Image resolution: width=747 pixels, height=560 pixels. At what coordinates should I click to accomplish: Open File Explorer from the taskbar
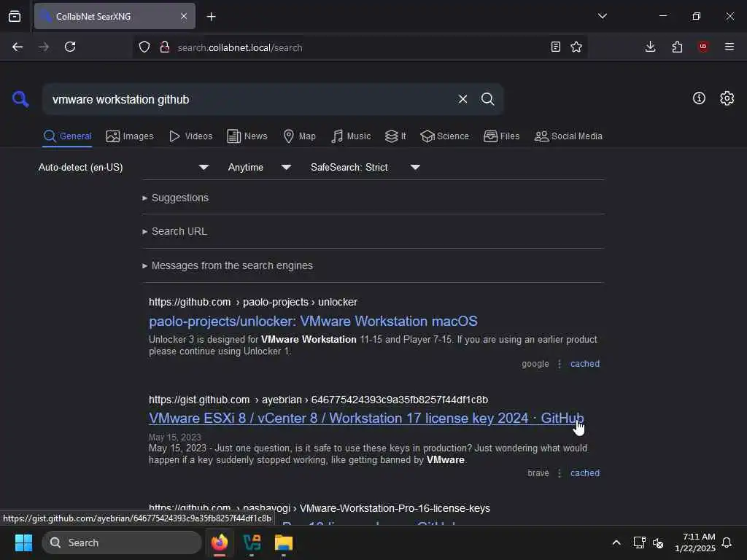tap(284, 542)
